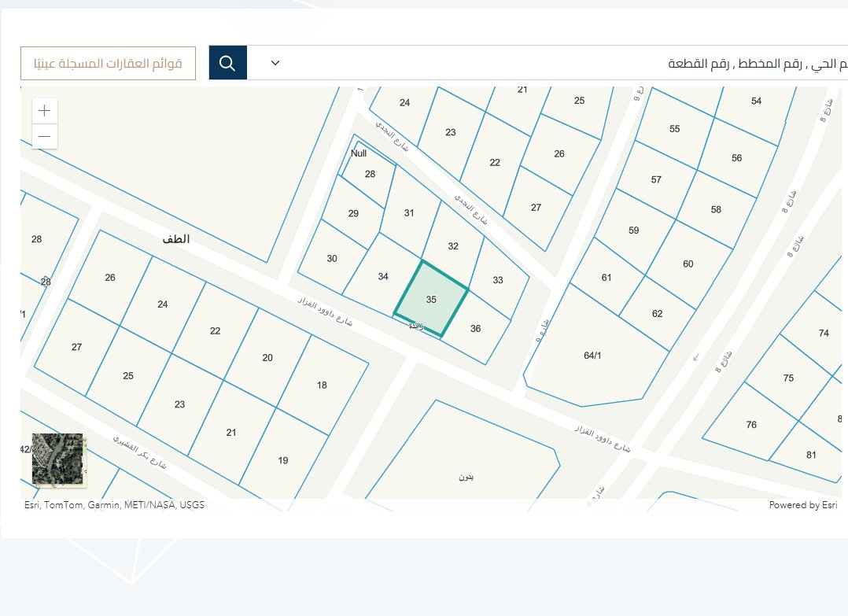Image resolution: width=848 pixels, height=616 pixels.
Task: Select parcel 34 on the map
Action: [x=383, y=276]
